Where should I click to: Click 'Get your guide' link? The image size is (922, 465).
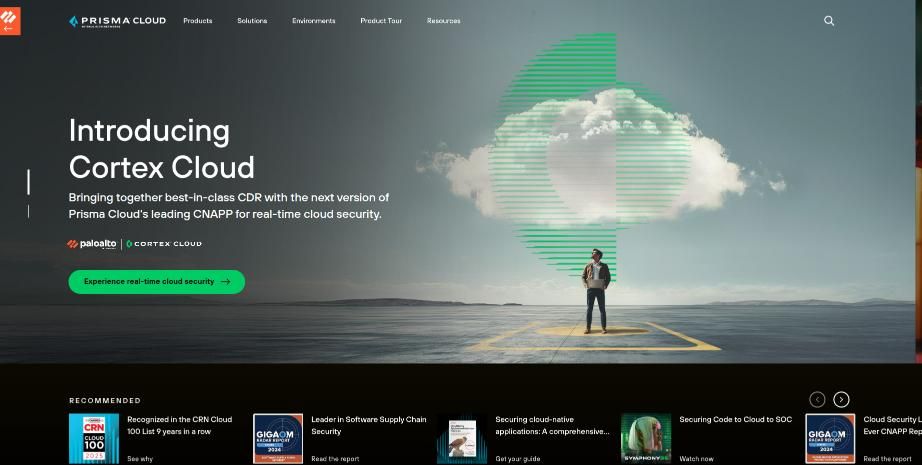(516, 459)
